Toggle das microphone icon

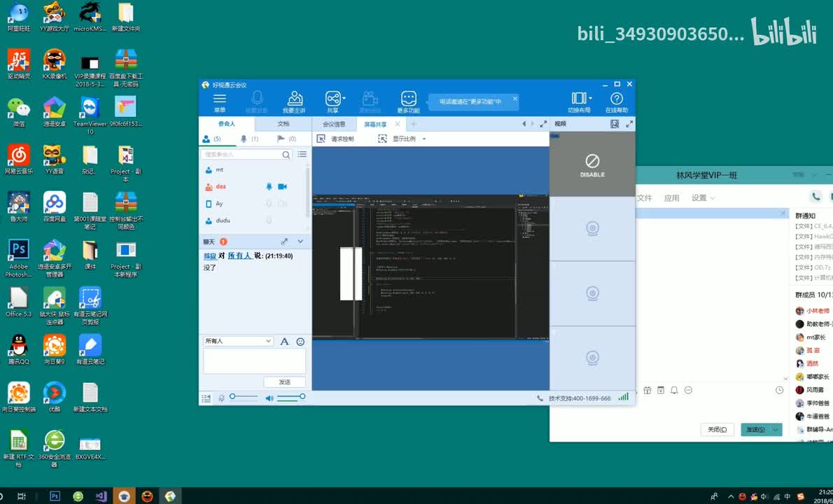(269, 186)
